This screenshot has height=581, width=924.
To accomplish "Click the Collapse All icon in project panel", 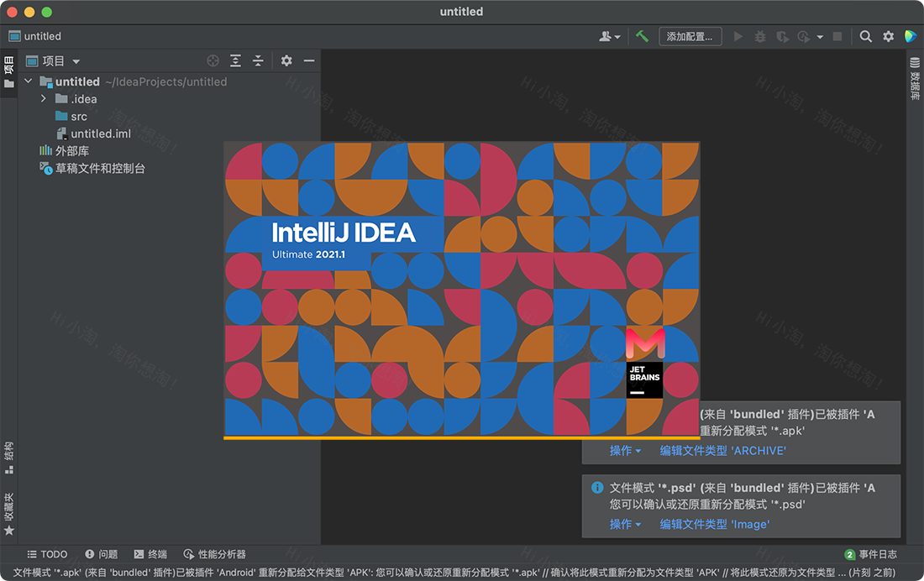I will pyautogui.click(x=258, y=60).
